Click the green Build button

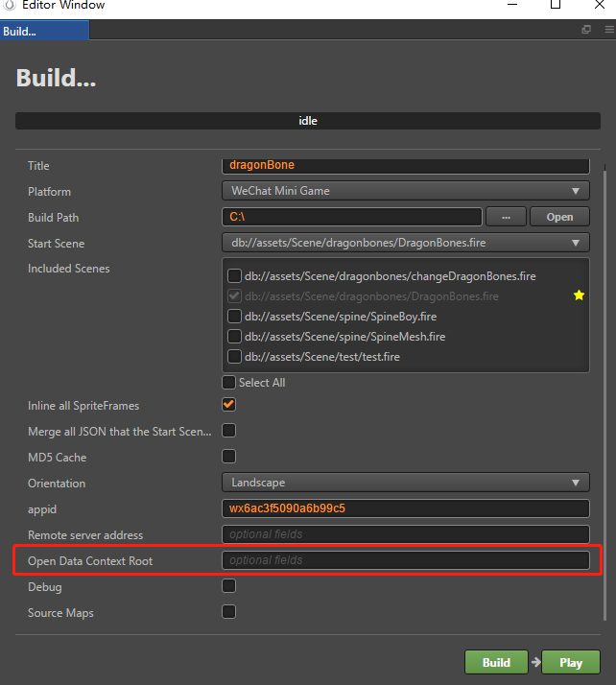point(496,662)
